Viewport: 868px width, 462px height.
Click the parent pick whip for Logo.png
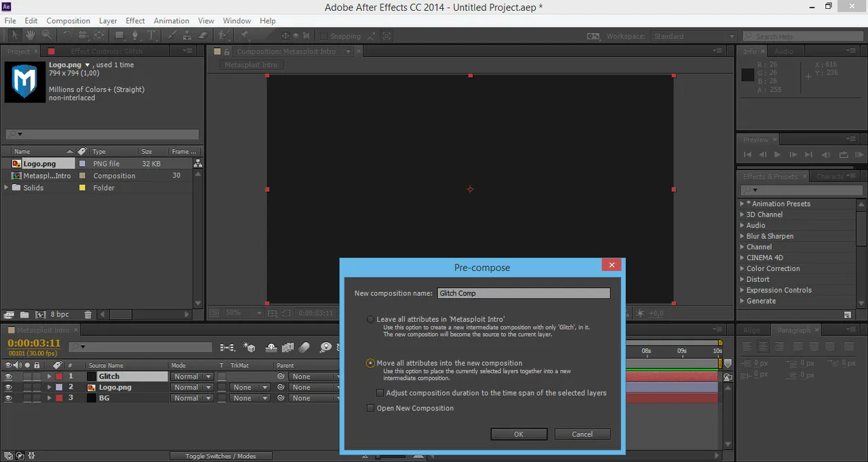point(281,387)
